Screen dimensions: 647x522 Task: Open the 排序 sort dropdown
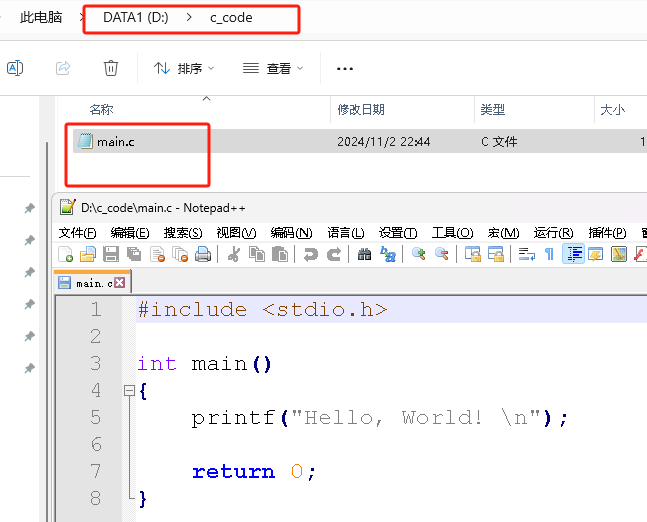tap(184, 68)
